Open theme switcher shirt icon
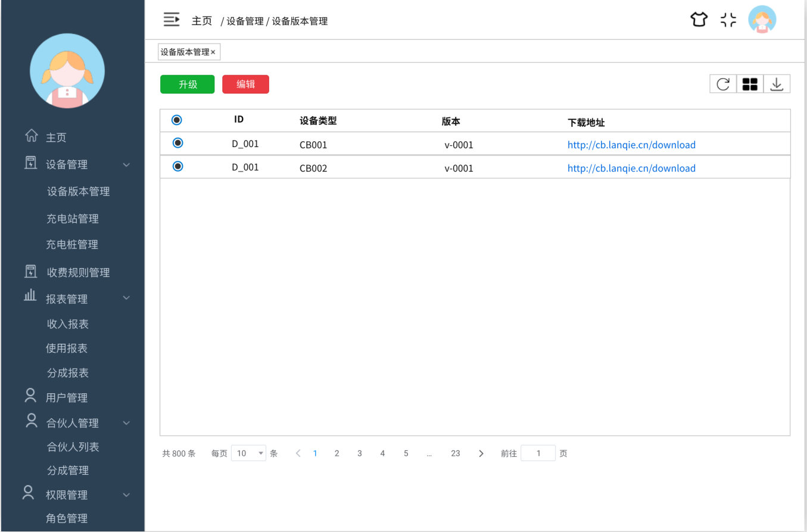Image resolution: width=807 pixels, height=532 pixels. pos(699,20)
